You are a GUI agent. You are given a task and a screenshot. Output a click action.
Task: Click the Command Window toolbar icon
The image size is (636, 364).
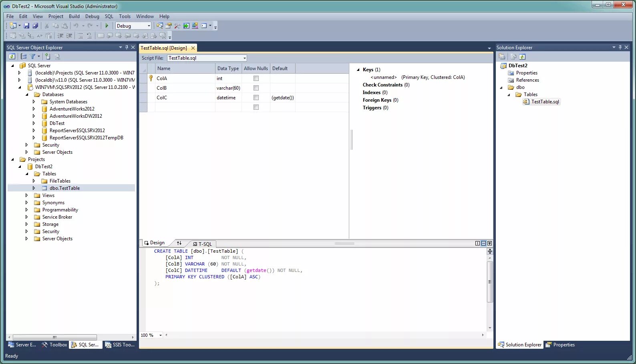tap(204, 26)
